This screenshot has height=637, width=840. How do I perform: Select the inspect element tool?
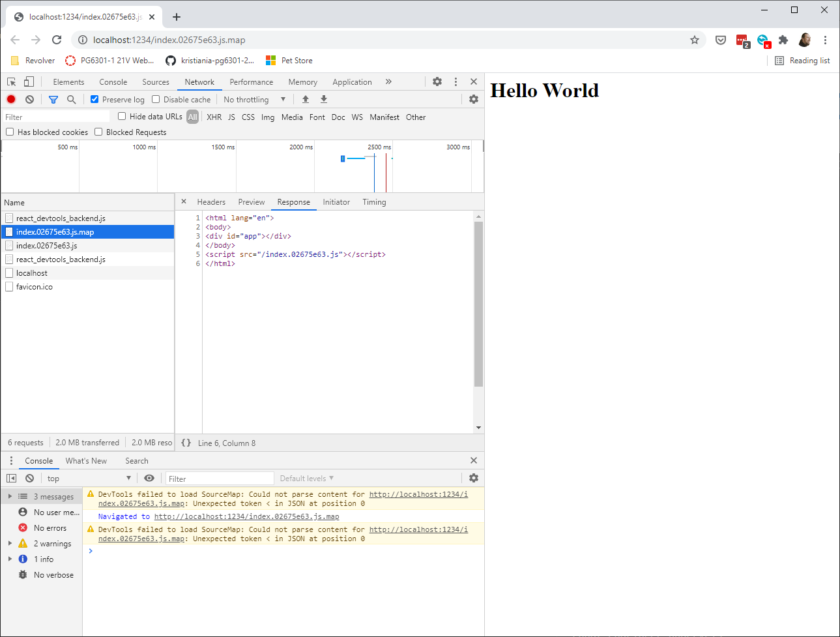point(10,81)
